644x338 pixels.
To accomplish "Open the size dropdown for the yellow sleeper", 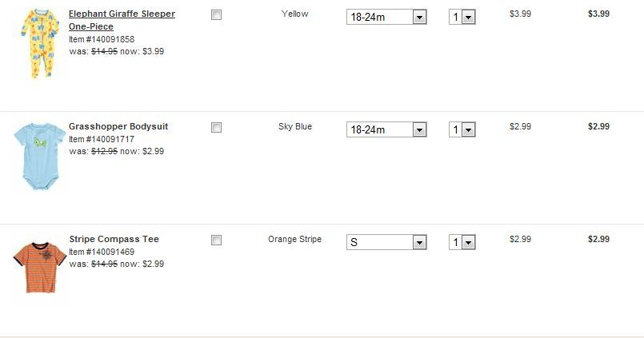I will click(x=386, y=17).
